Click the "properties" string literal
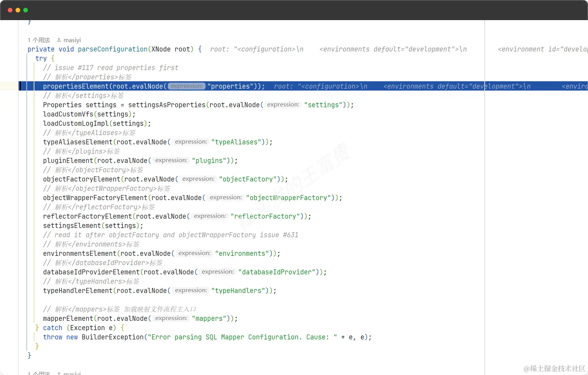Screen dimensions: 588x375 230,86
